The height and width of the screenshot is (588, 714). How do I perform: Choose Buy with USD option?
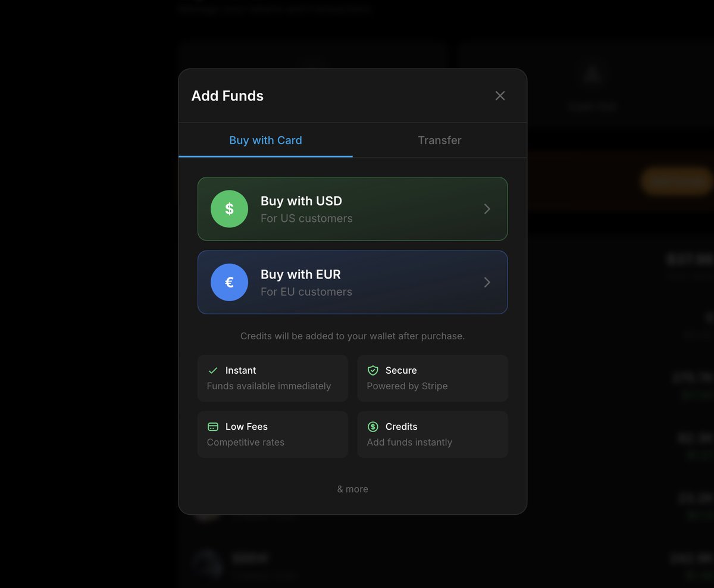(352, 209)
